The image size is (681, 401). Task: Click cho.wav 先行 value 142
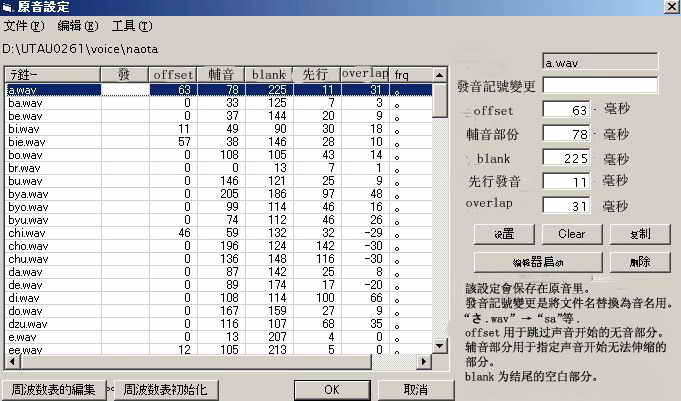(325, 246)
